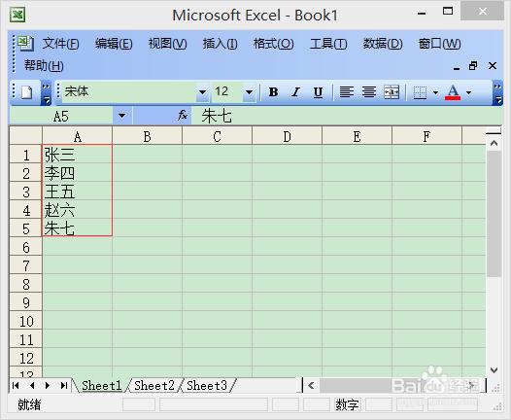511x420 pixels.
Task: Expand Standard toolbar options chevron
Action: click(x=46, y=93)
